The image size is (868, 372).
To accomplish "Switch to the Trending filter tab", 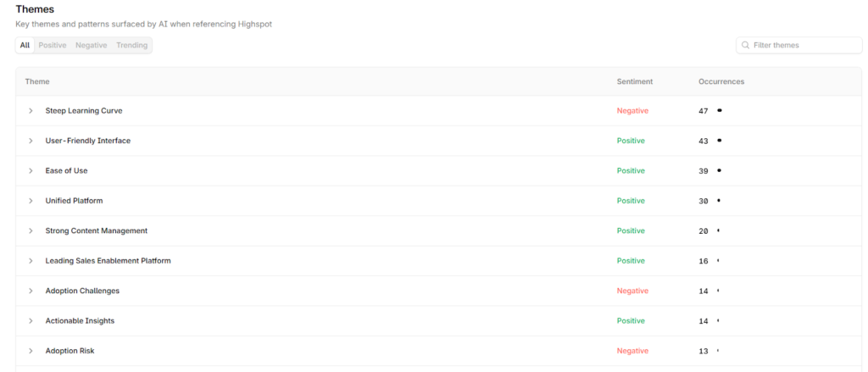I will 131,46.
